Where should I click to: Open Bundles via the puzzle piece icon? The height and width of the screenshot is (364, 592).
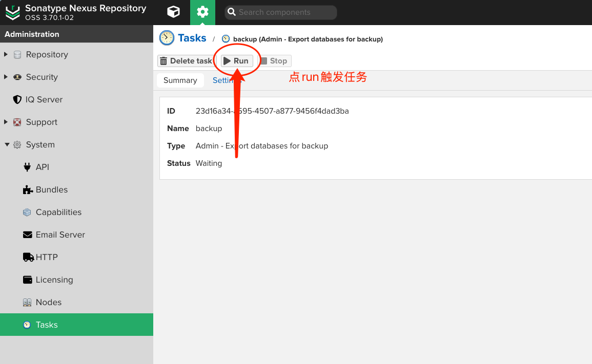pyautogui.click(x=28, y=190)
